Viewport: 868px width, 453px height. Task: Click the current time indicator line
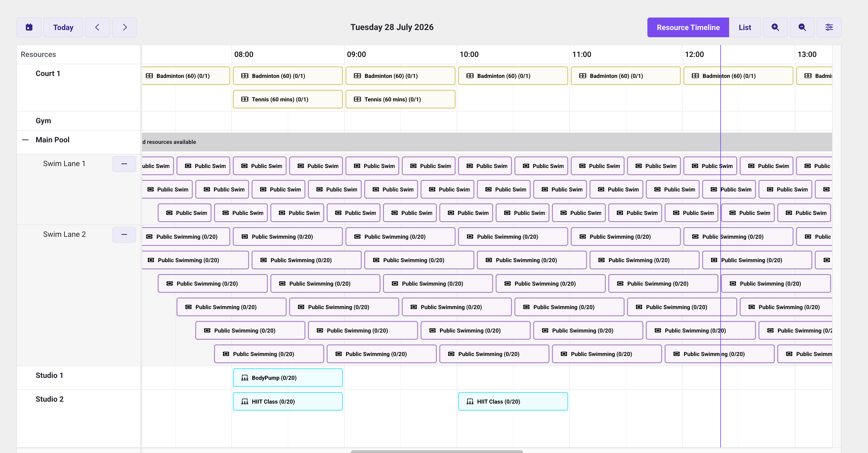720,246
